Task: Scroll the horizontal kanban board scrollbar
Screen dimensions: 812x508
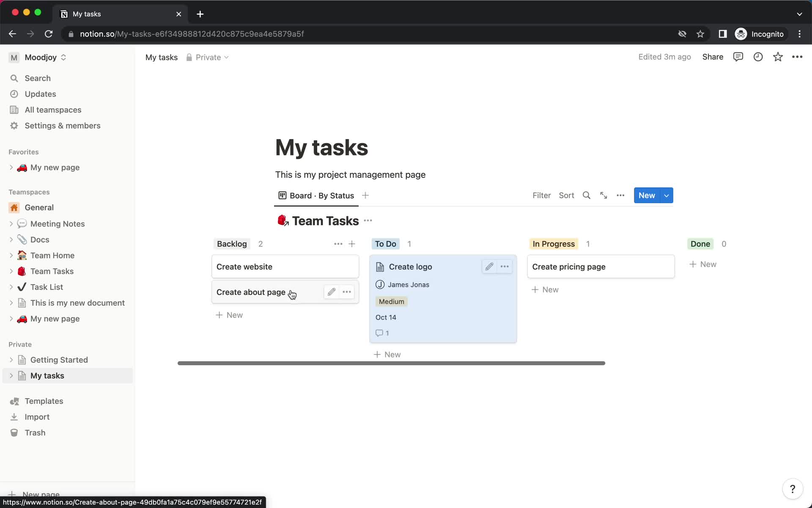Action: click(x=391, y=363)
